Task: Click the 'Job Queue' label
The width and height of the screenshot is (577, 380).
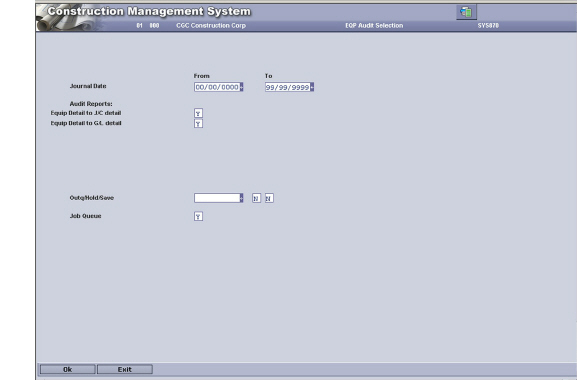Action: 85,216
